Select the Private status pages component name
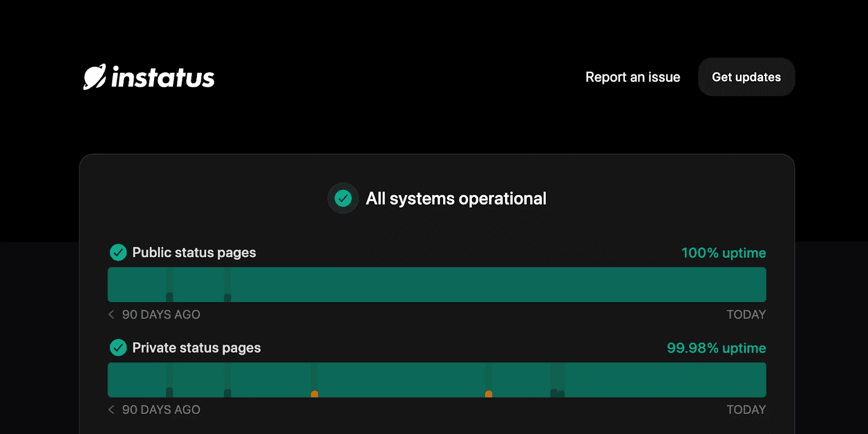 pyautogui.click(x=196, y=348)
